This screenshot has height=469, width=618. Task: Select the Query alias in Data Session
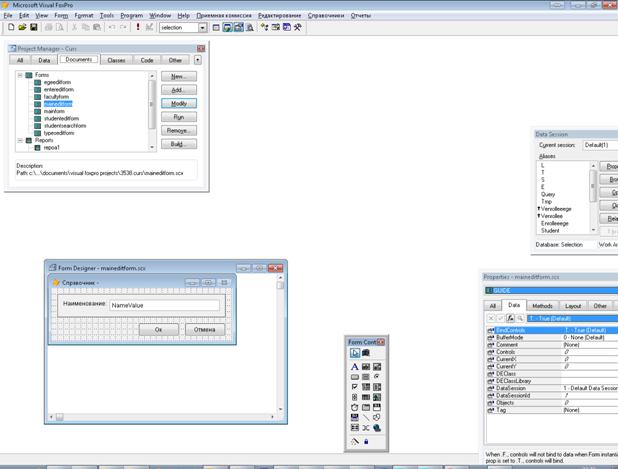548,194
